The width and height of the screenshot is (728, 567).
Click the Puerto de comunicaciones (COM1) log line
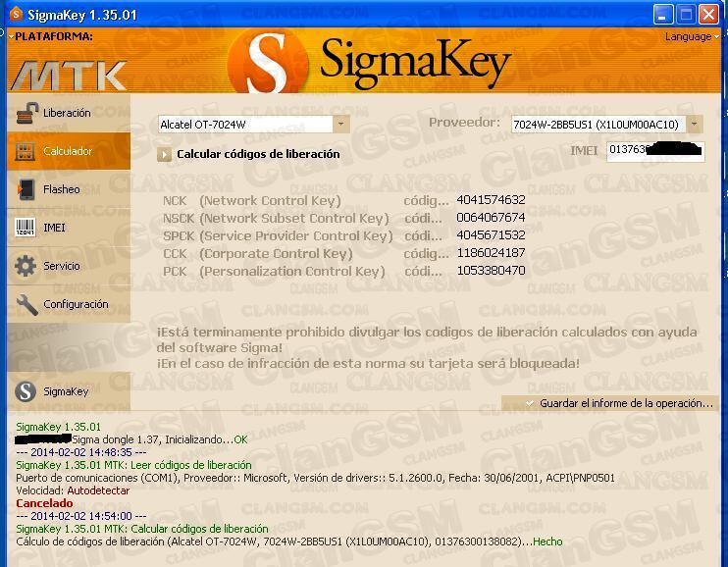(x=315, y=478)
